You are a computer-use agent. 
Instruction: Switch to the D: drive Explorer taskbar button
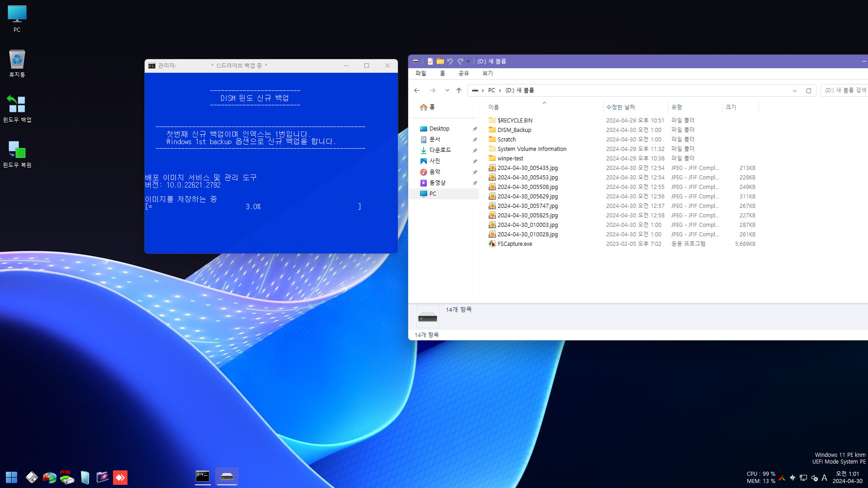tap(227, 476)
